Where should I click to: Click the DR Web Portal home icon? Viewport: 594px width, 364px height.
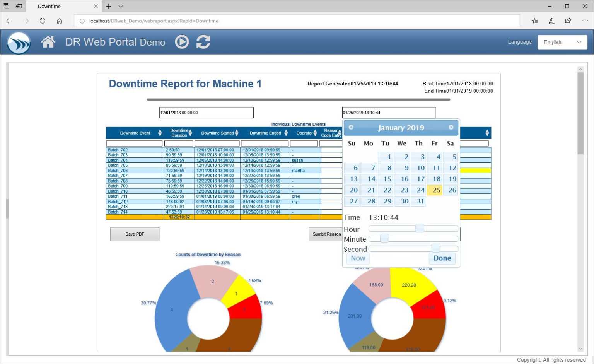point(48,41)
